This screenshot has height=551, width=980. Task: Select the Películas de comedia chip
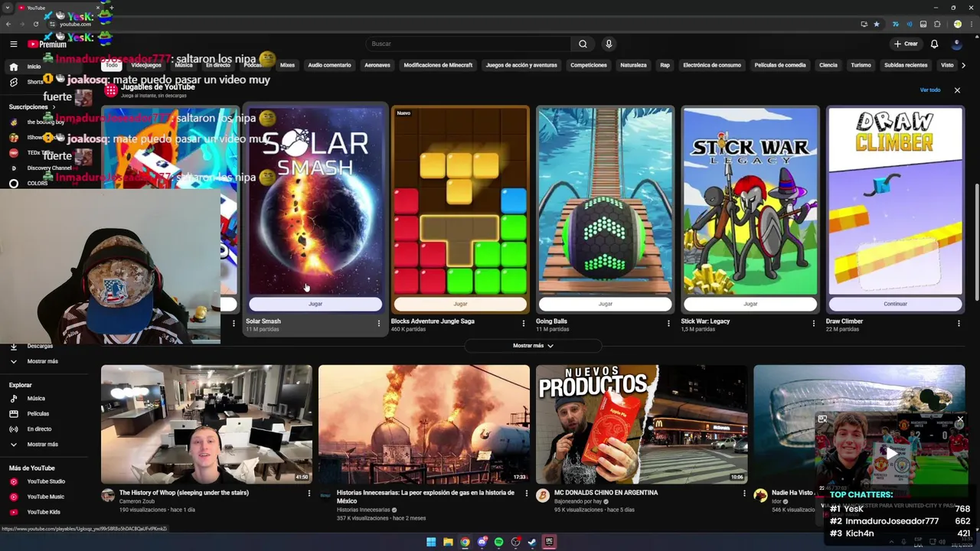pos(780,65)
